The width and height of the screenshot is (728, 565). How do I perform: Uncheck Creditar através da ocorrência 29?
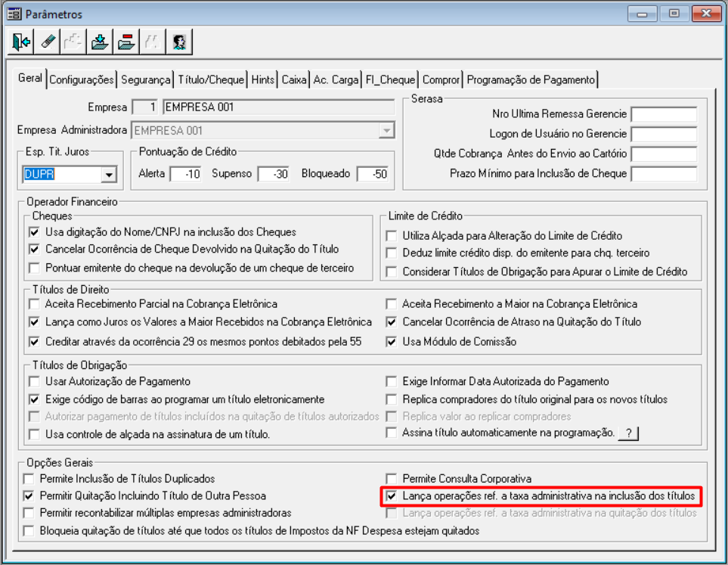click(34, 342)
